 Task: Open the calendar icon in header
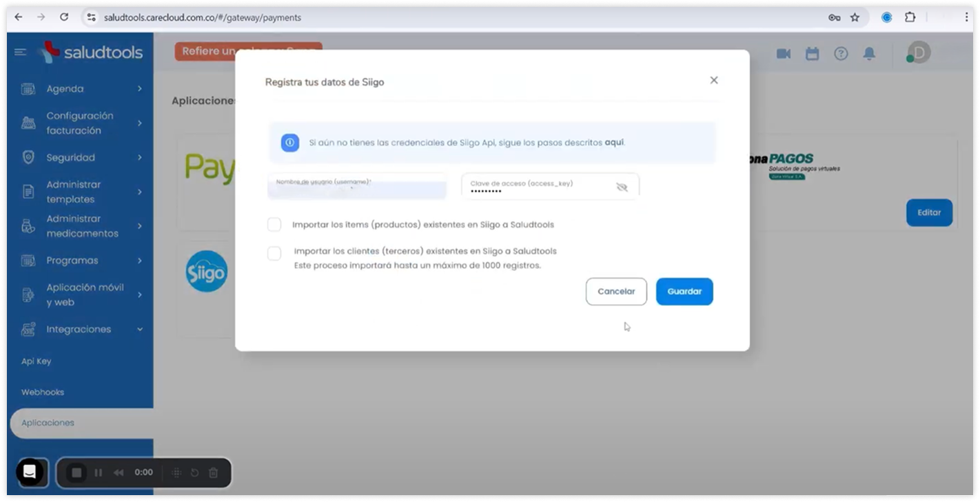pyautogui.click(x=813, y=53)
